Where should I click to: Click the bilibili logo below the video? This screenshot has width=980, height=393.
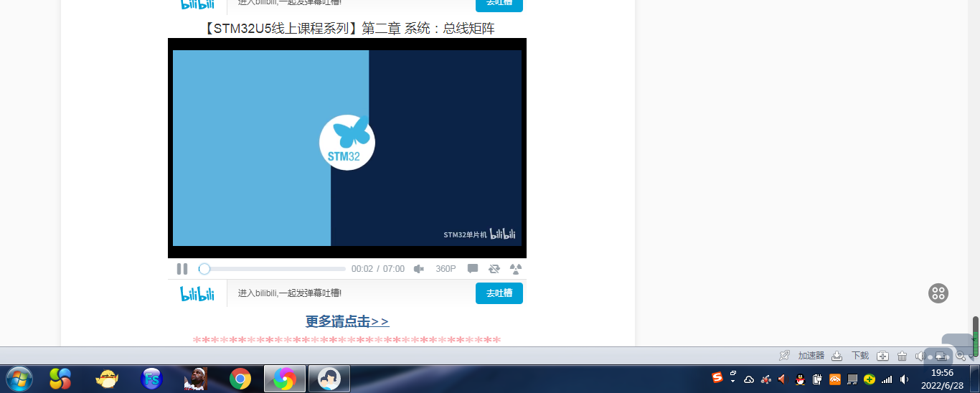(197, 293)
